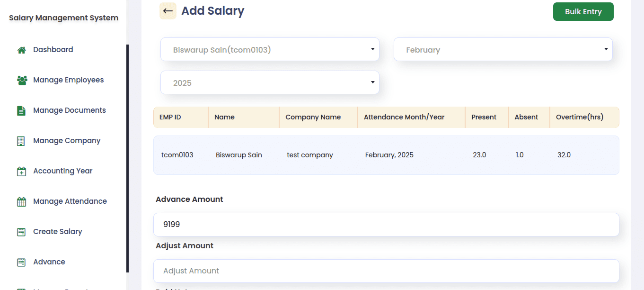Go back using the arrow button

click(x=168, y=11)
